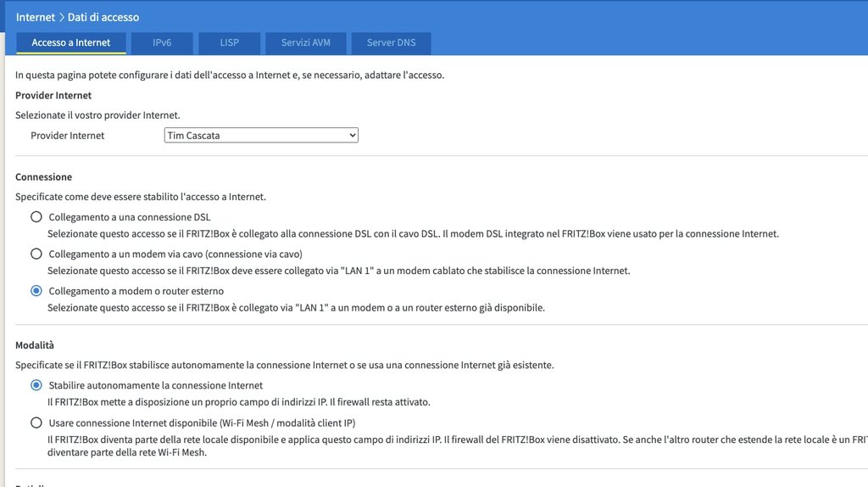The height and width of the screenshot is (487, 868).
Task: Choose the cable modem connection radio button
Action: pos(36,254)
